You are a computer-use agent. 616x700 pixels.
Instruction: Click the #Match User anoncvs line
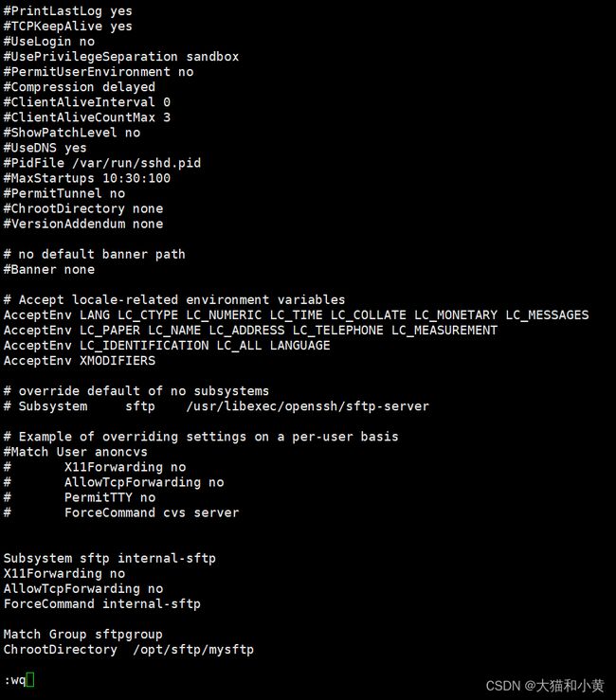click(76, 452)
